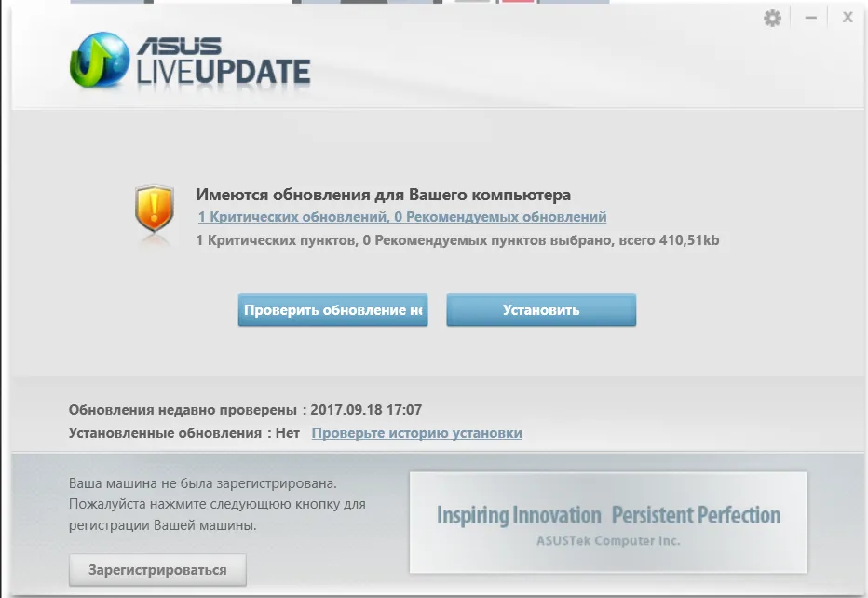
Task: Minimize the ASUS Live Update window
Action: [811, 18]
